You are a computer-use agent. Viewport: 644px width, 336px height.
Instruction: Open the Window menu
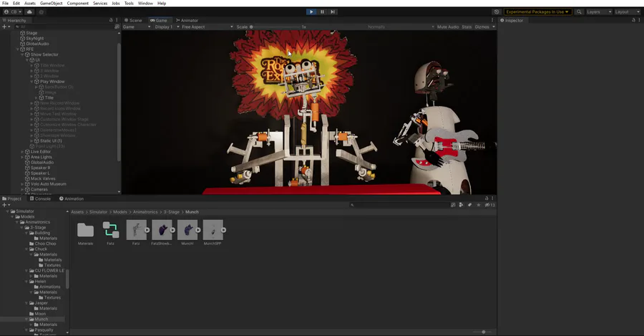tap(145, 4)
